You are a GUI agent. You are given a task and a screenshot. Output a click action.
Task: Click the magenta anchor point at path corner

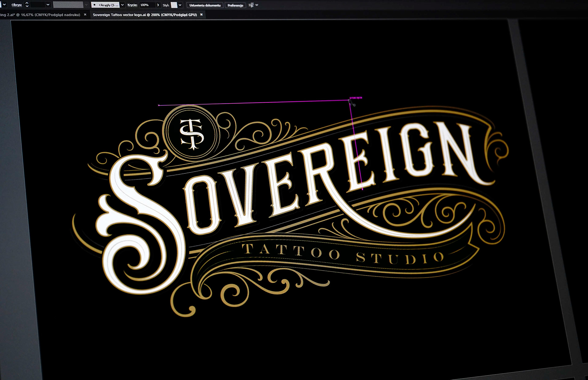349,100
